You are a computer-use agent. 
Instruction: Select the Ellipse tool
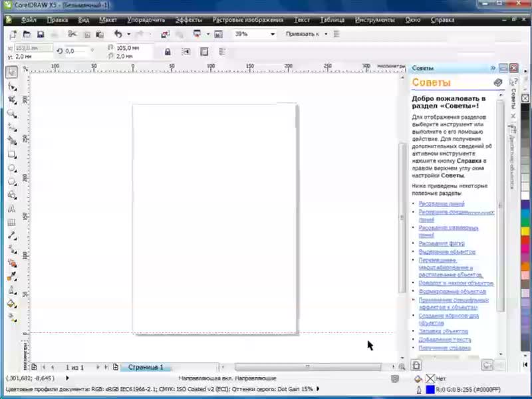(x=12, y=168)
